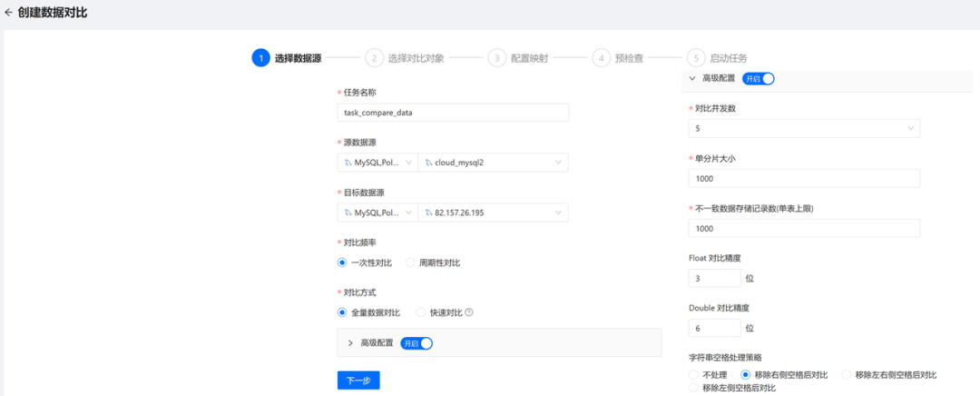The image size is (980, 396).
Task: Open the 对比并发数 dropdown
Action: point(804,129)
